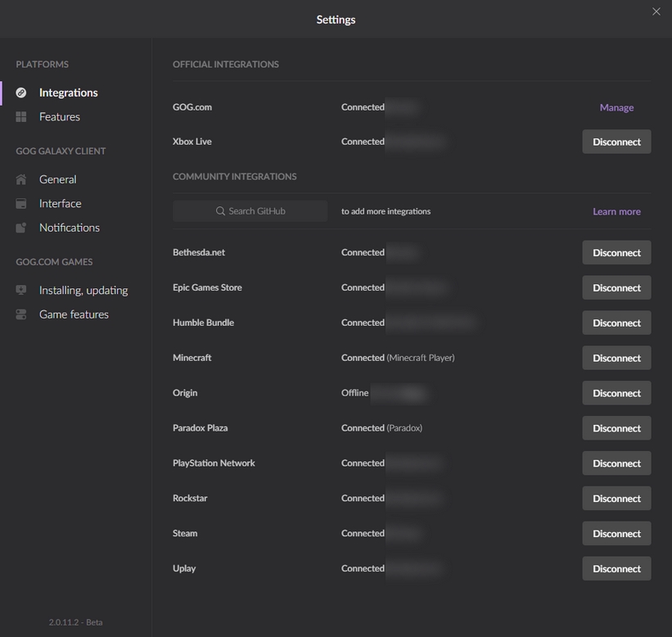
Task: Click the Interface window icon
Action: 21,204
